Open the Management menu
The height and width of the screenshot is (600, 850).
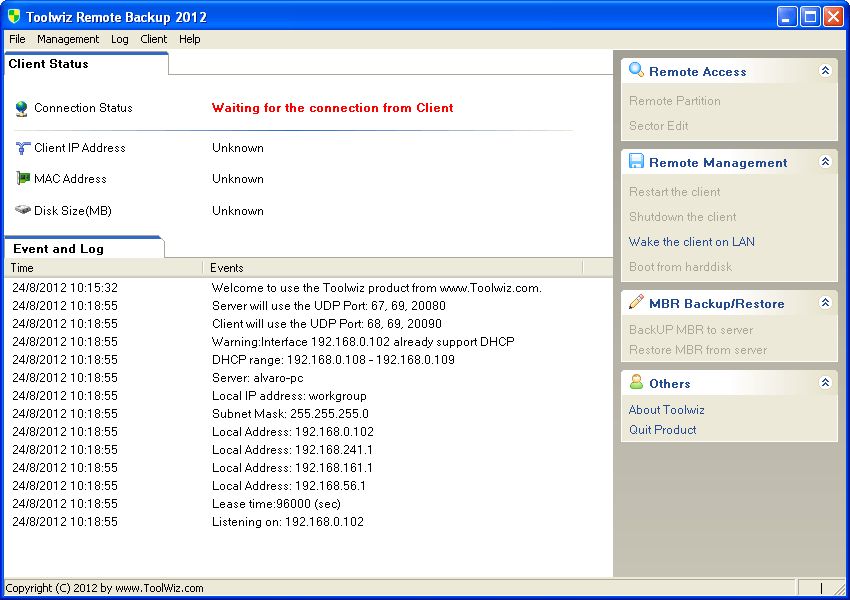tap(67, 39)
